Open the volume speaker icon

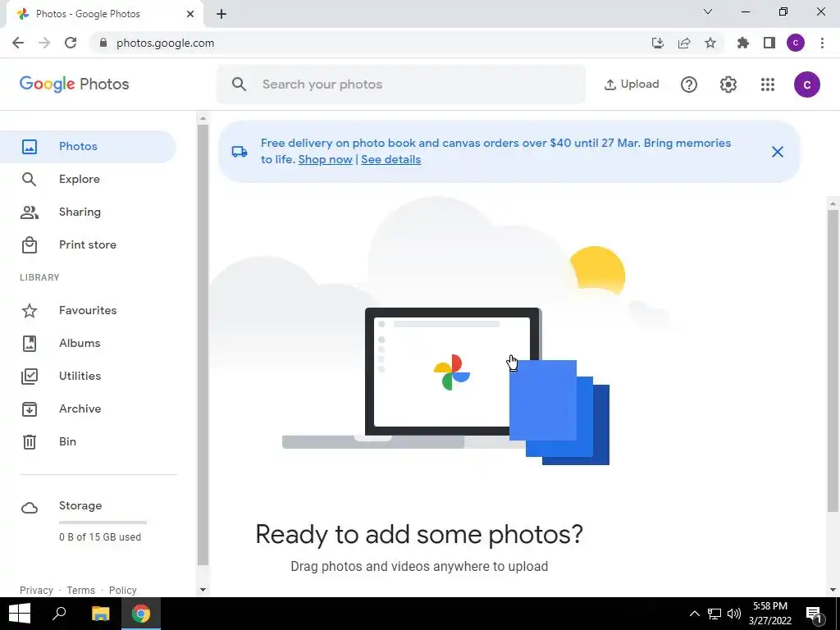click(734, 614)
